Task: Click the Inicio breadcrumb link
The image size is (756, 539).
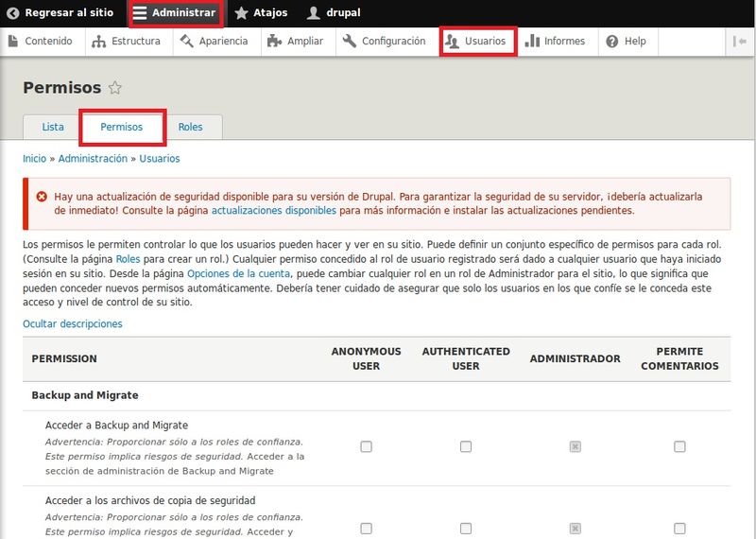Action: 34,159
